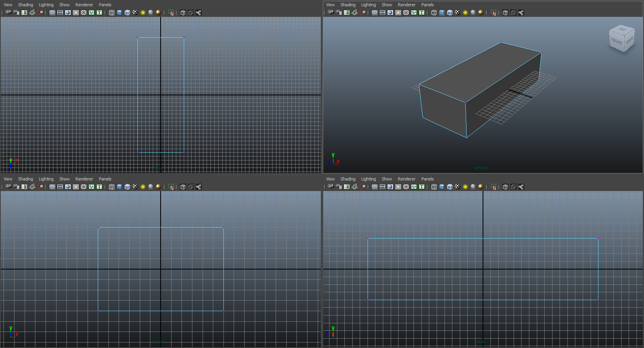The width and height of the screenshot is (644, 348).
Task: Click Select Camera icon in top-left viewport
Action: [8, 13]
